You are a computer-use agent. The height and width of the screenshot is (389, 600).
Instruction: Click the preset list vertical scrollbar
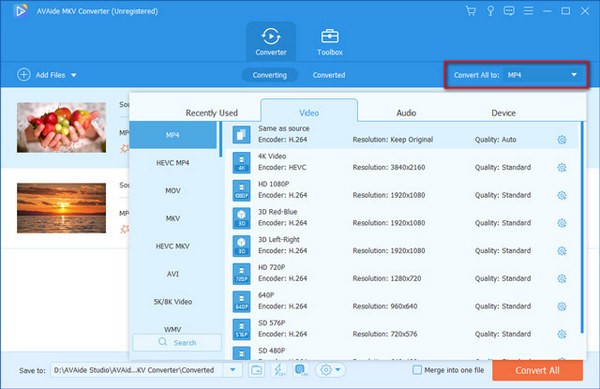pyautogui.click(x=582, y=227)
